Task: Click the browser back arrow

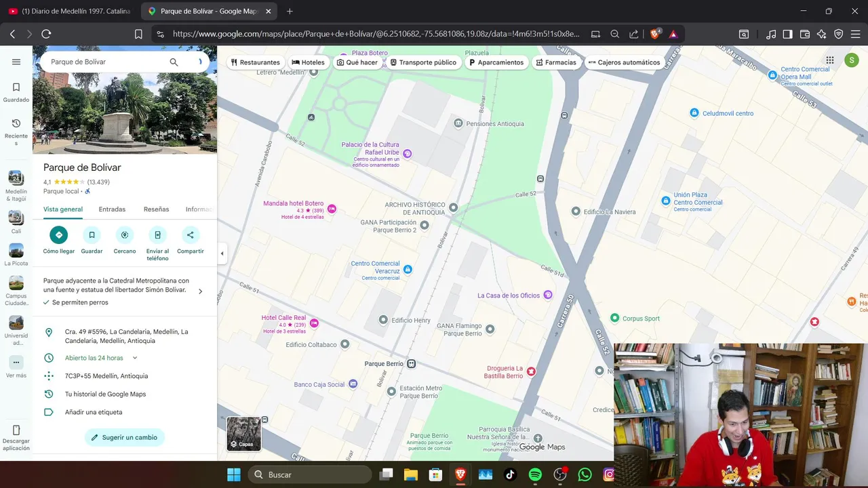Action: [x=12, y=34]
